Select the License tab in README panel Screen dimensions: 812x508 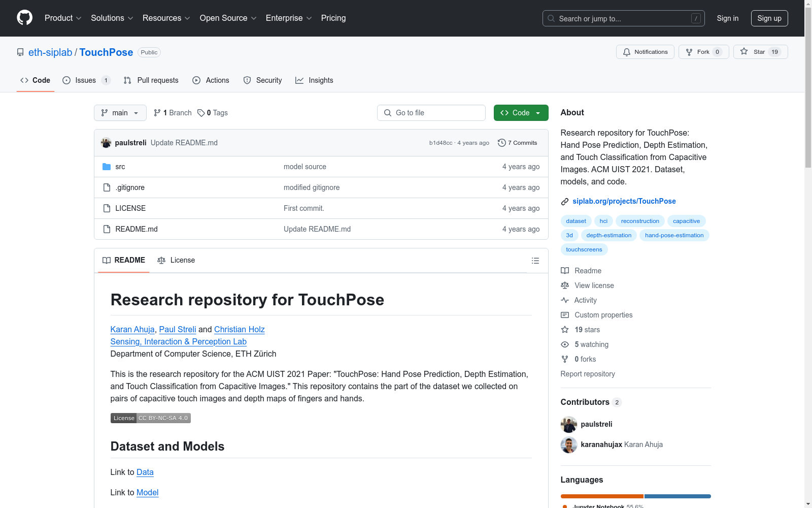point(176,260)
